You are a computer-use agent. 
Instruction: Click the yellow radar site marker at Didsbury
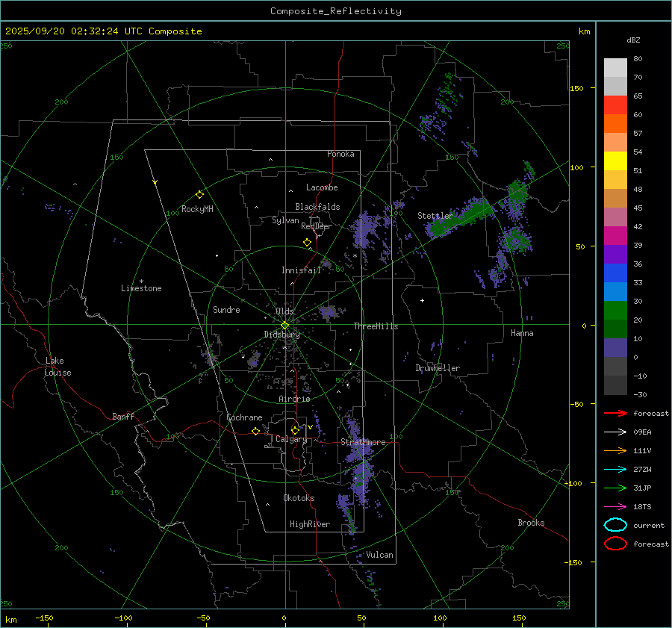click(284, 325)
